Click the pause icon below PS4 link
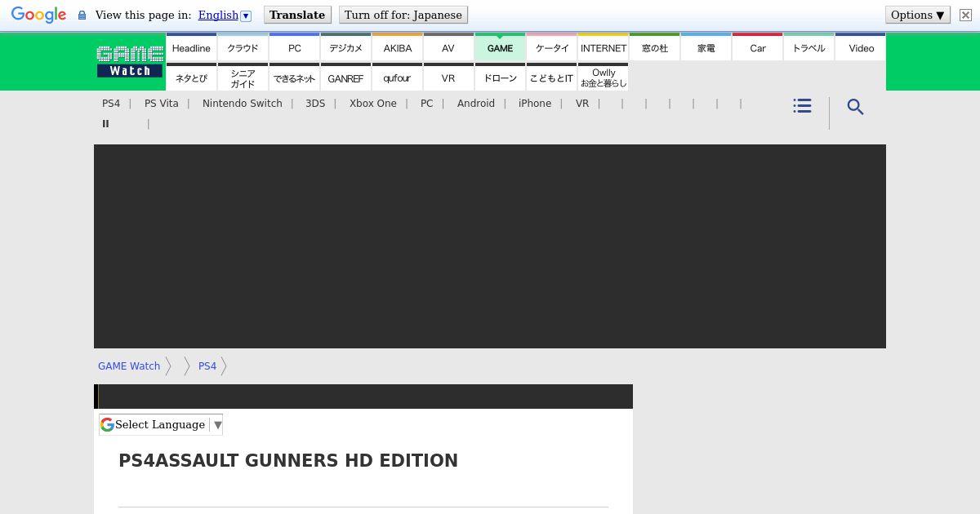 point(105,124)
